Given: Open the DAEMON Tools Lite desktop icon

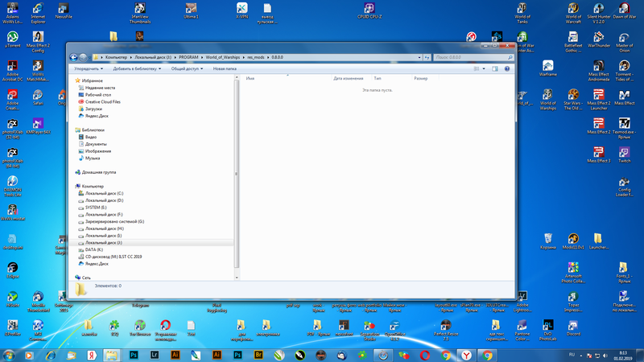Looking at the screenshot, I should click(x=12, y=187).
